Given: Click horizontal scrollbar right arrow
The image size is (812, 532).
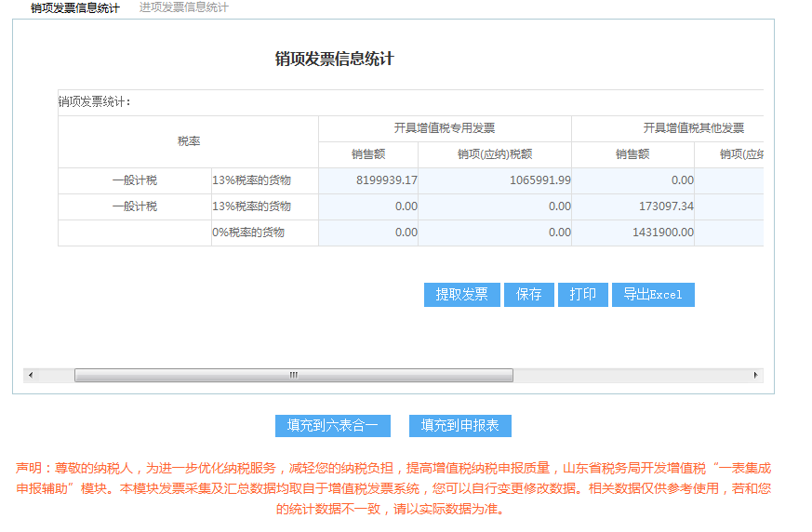Looking at the screenshot, I should [x=755, y=376].
